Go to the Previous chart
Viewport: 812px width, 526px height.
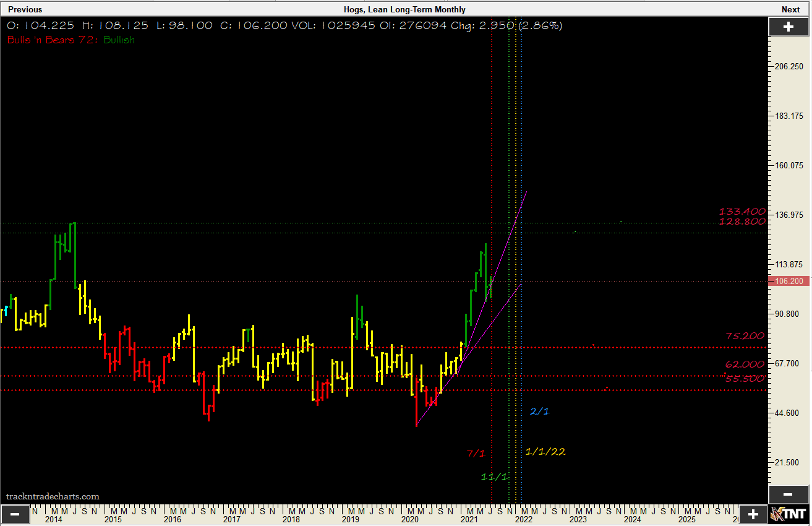pos(25,9)
